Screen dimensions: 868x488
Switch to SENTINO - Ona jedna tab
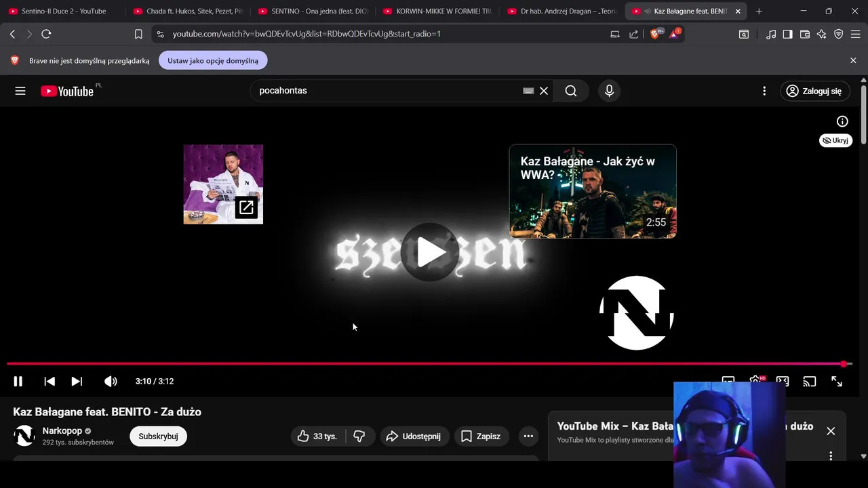312,12
